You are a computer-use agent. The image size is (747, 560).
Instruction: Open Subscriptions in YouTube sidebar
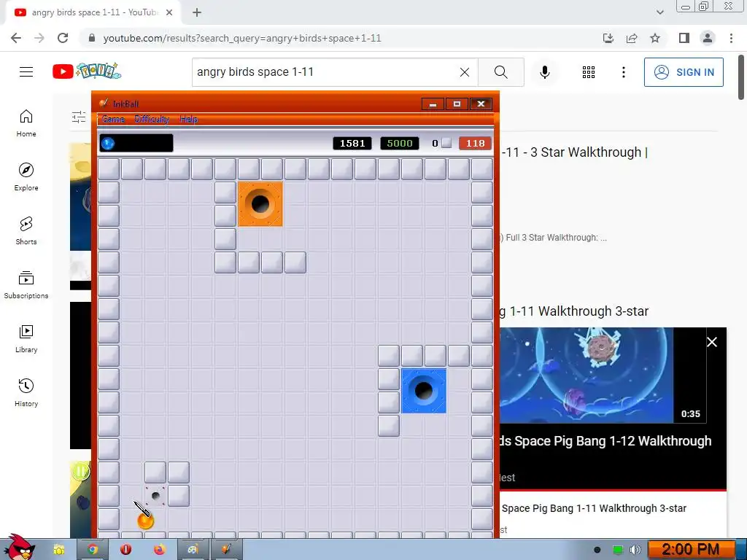point(26,285)
